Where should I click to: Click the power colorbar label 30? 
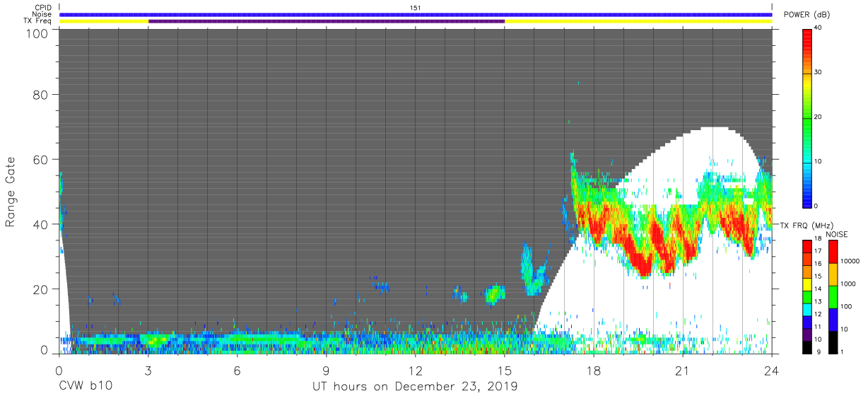(819, 73)
